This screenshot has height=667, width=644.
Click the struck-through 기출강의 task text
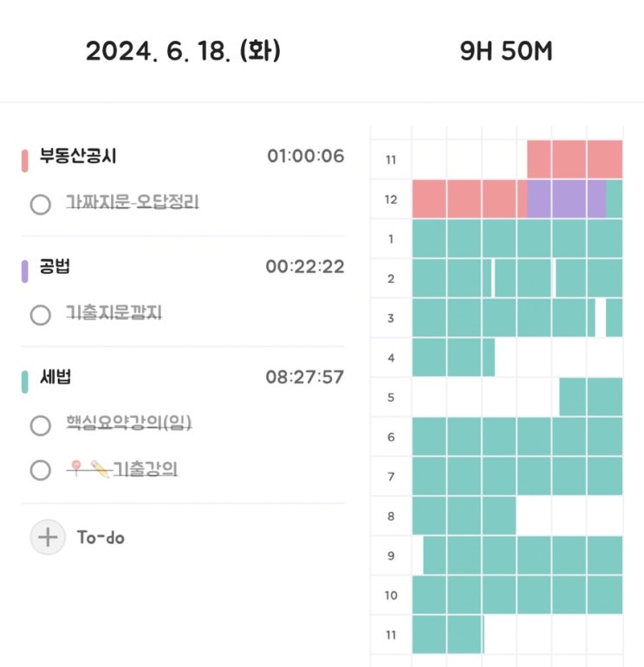pos(146,469)
